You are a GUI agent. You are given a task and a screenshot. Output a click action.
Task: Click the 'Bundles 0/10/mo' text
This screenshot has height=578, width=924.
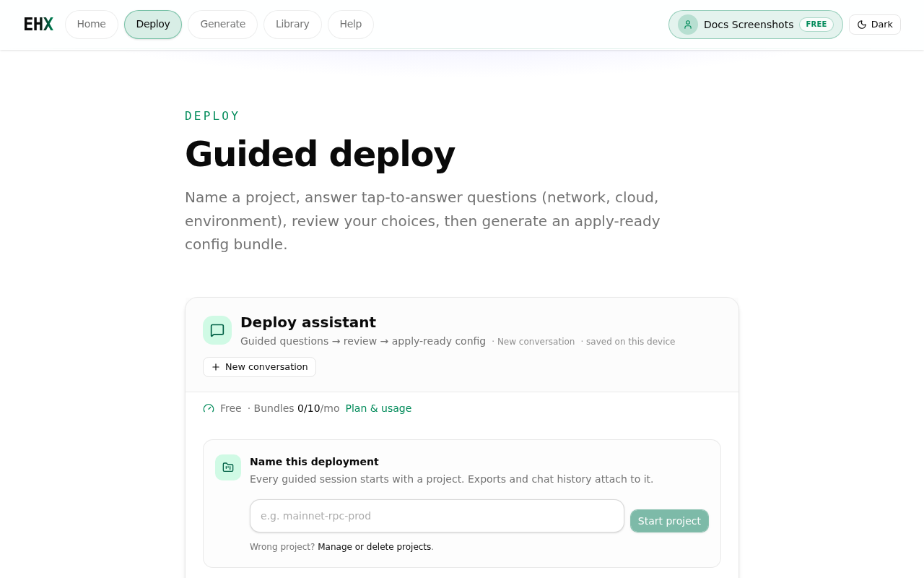(x=297, y=408)
